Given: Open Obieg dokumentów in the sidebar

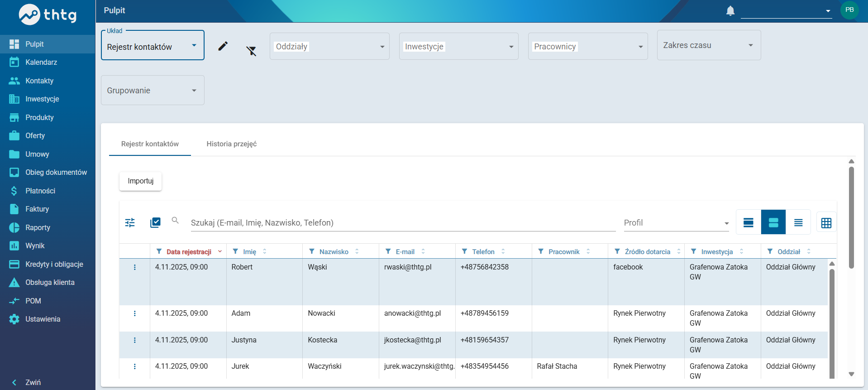Looking at the screenshot, I should pyautogui.click(x=48, y=172).
